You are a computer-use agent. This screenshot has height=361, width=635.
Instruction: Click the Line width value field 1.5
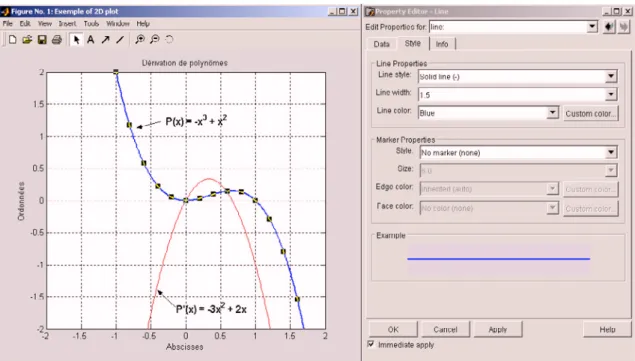tap(512, 94)
